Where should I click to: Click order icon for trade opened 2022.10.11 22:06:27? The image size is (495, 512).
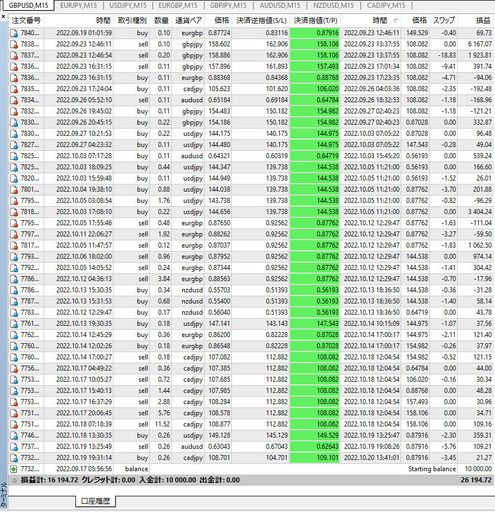tap(14, 234)
